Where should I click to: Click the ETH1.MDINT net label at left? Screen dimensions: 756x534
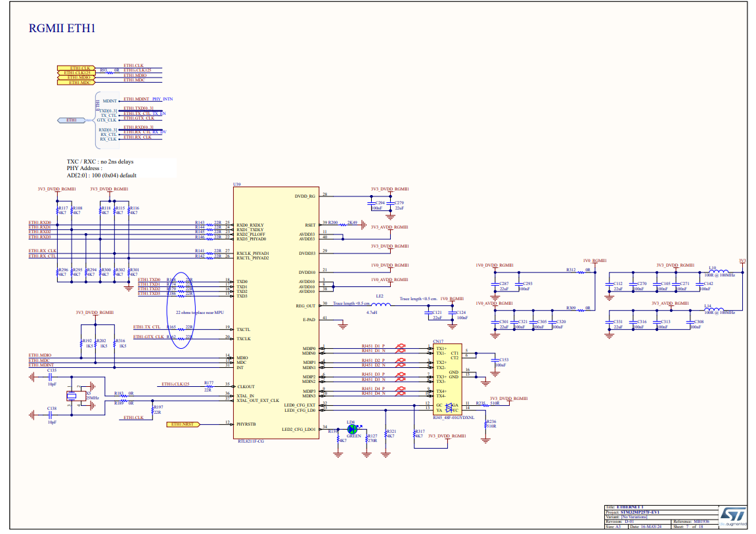(x=41, y=365)
